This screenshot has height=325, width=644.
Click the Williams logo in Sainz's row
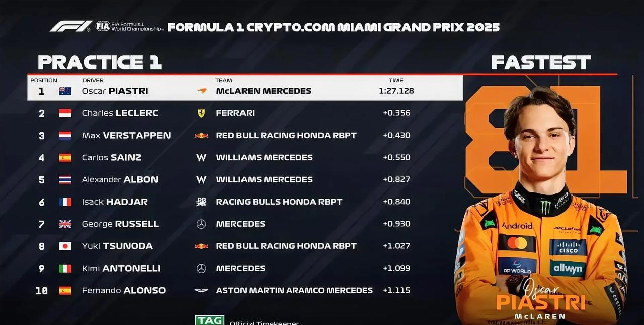[201, 157]
